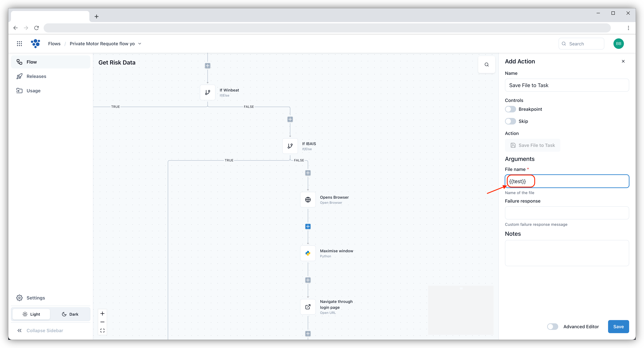Click into the Failure response field

point(567,213)
